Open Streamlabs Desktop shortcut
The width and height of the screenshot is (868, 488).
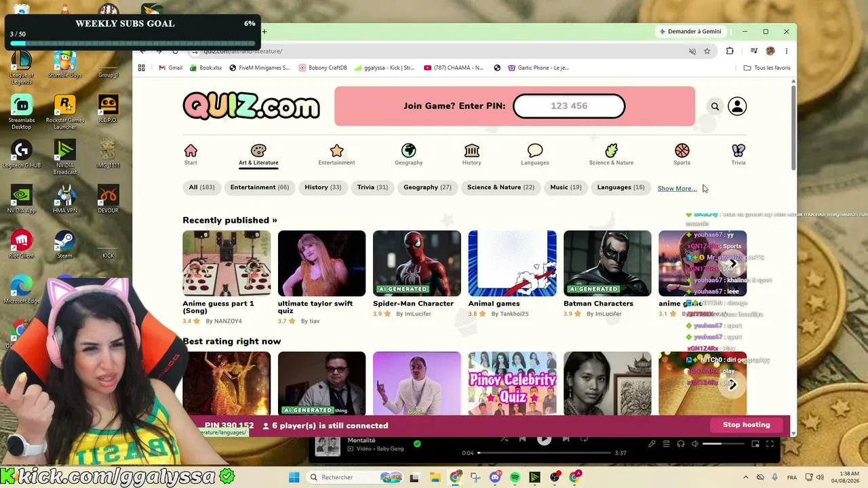point(22,112)
